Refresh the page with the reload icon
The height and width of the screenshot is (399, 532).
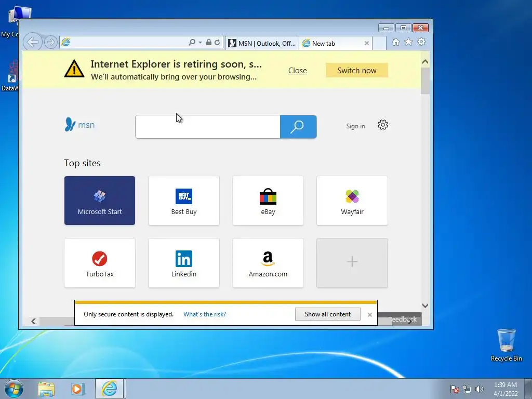(x=217, y=42)
